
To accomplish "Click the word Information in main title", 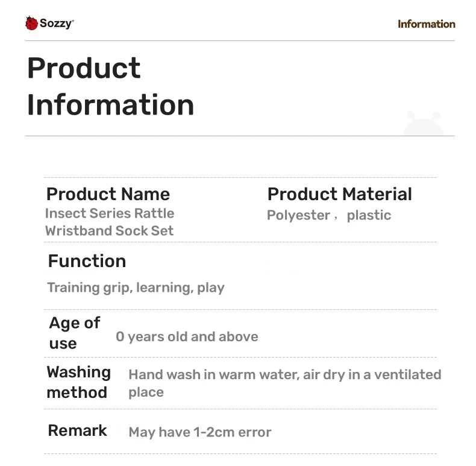I will click(x=110, y=105).
